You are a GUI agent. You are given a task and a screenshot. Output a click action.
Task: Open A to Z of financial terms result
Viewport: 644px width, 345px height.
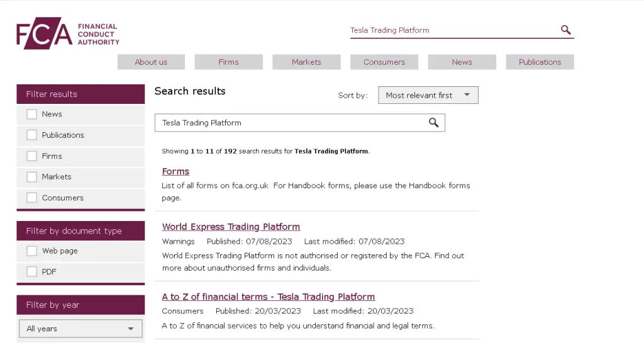pos(268,297)
